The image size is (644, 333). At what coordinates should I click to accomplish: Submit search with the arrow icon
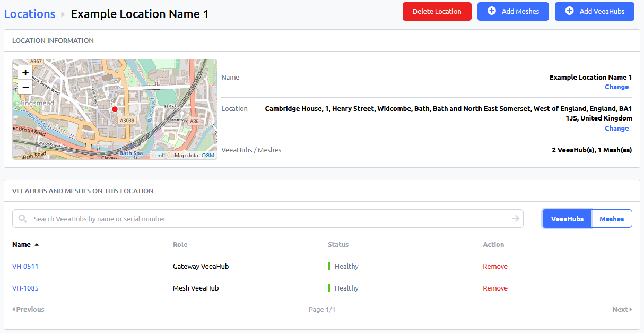coord(516,219)
